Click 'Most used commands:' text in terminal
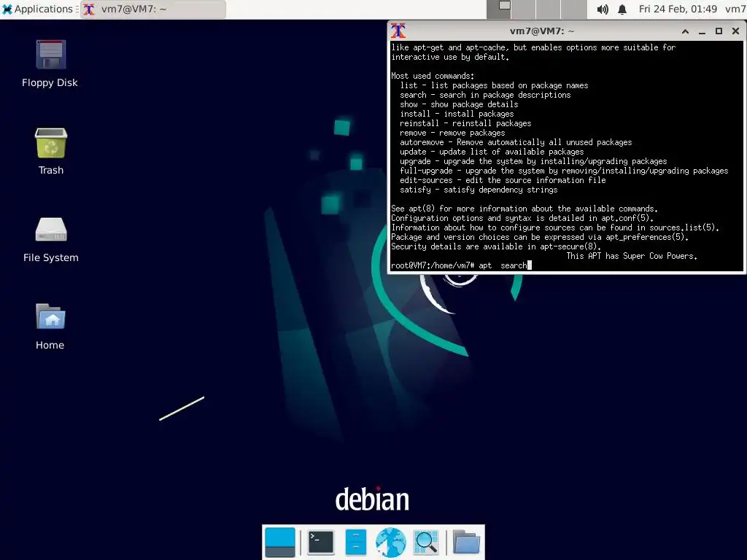 coord(433,76)
